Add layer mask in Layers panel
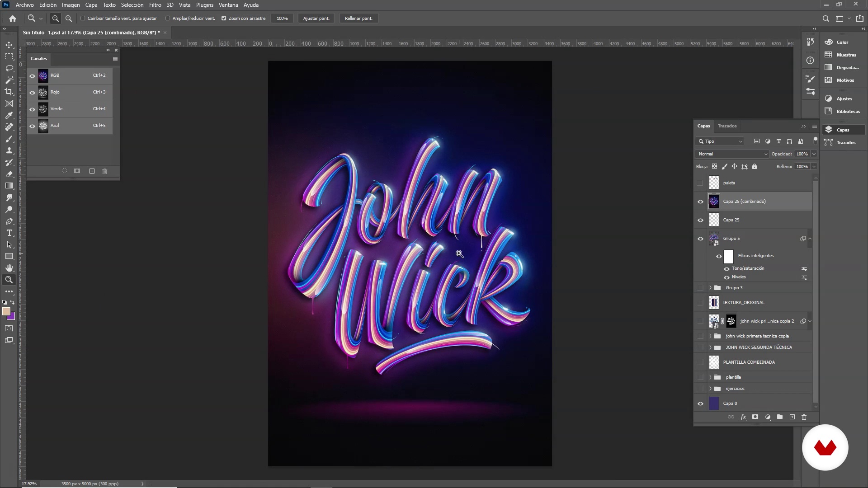Viewport: 868px width, 488px height. [755, 417]
